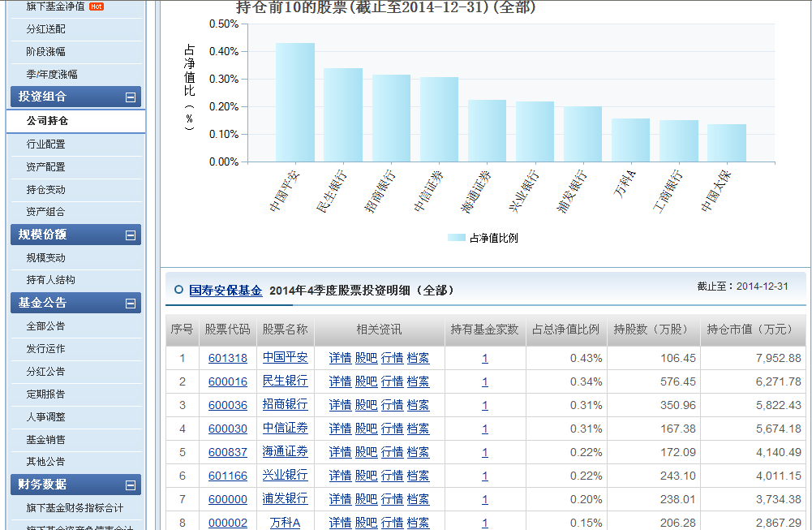Open stock code 600030 link
Image resolution: width=812 pixels, height=530 pixels.
pos(228,429)
